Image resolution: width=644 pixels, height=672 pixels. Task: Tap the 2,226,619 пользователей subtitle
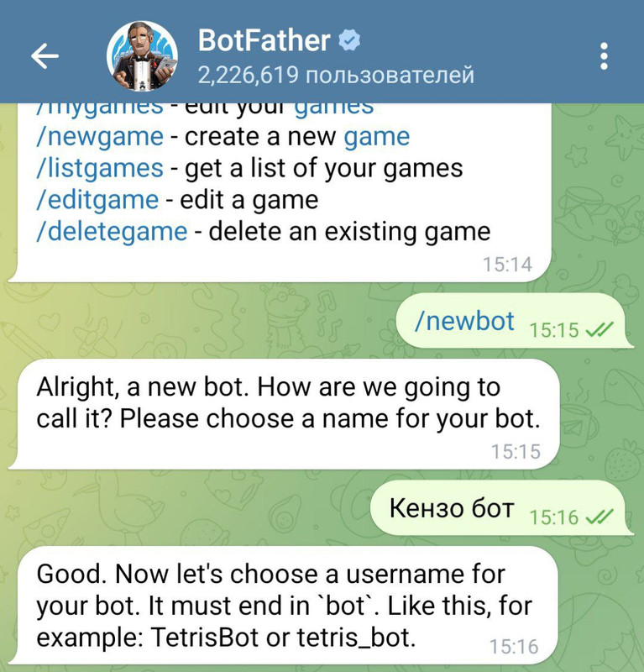(x=336, y=76)
